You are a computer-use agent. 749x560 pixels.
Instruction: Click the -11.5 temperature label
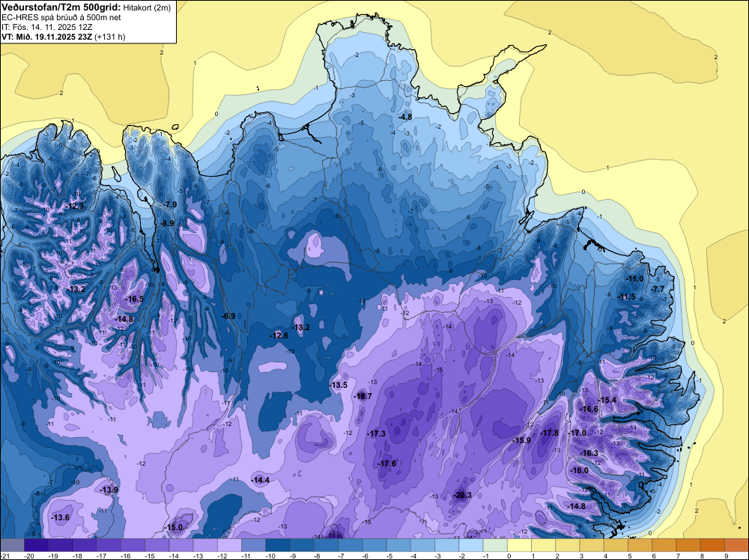[x=626, y=296]
